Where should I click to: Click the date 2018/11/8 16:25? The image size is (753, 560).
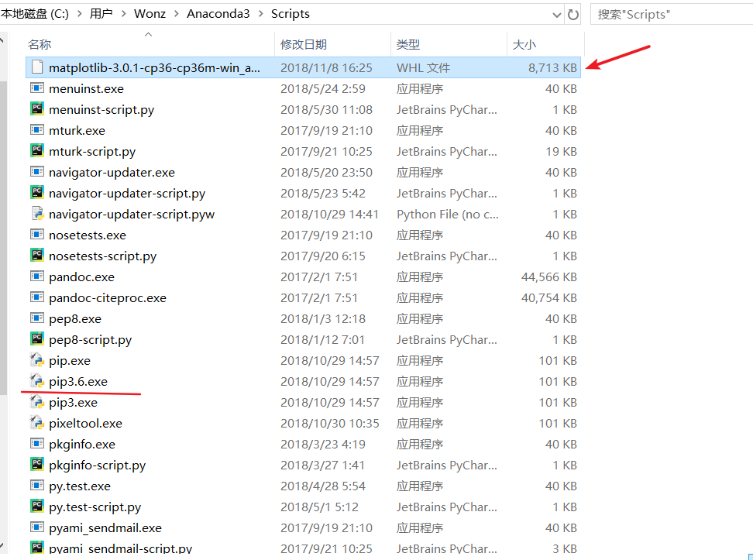tap(326, 67)
